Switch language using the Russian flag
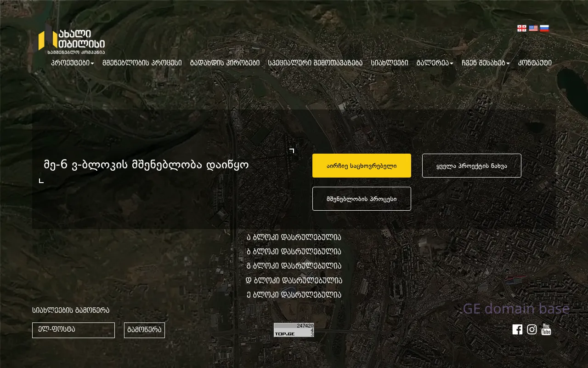Image resolution: width=588 pixels, height=368 pixels. [544, 29]
